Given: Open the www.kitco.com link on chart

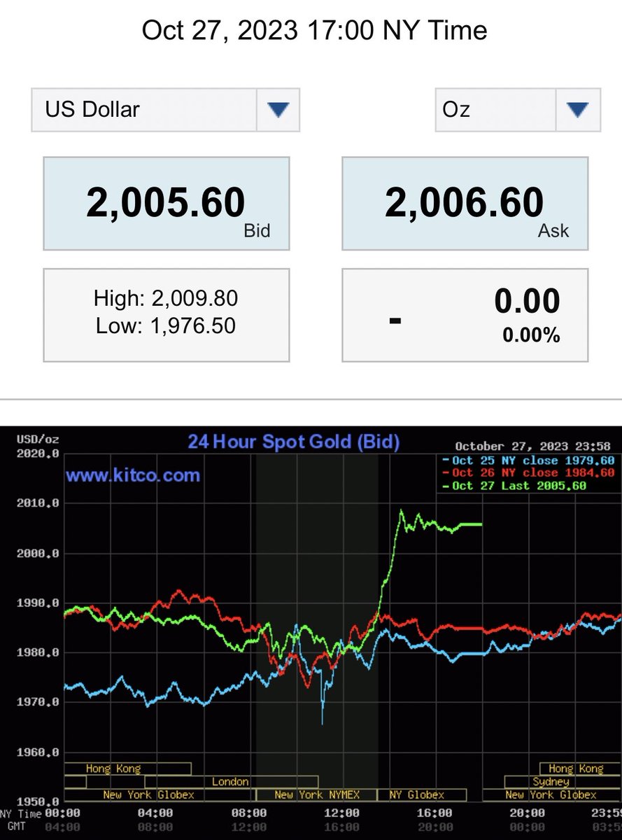Looking at the screenshot, I should (133, 476).
